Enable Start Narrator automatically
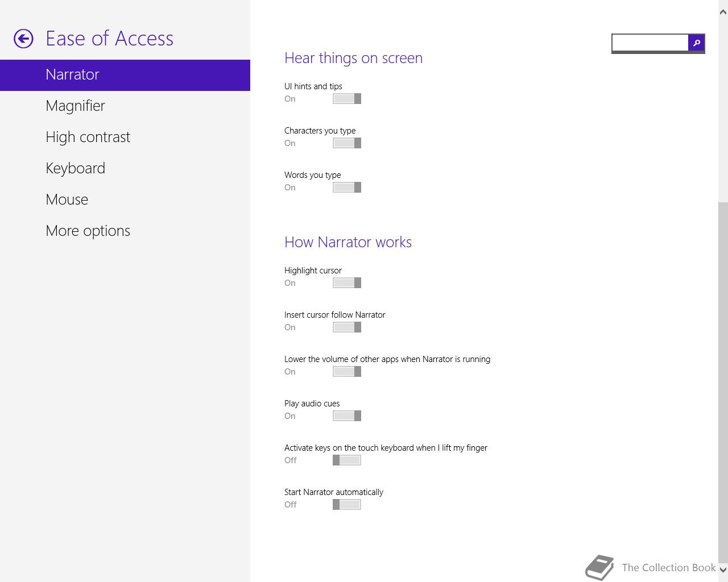Image resolution: width=728 pixels, height=582 pixels. 347,505
